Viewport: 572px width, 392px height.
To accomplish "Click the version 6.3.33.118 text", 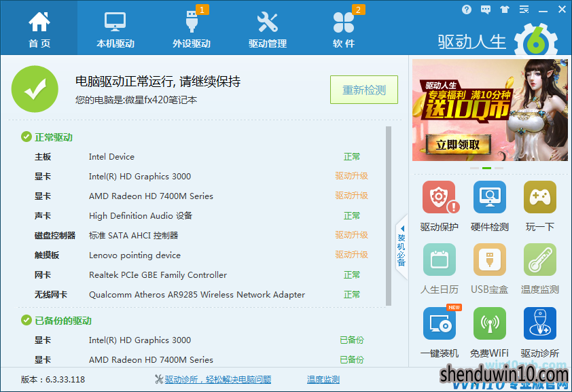I will click(x=53, y=380).
